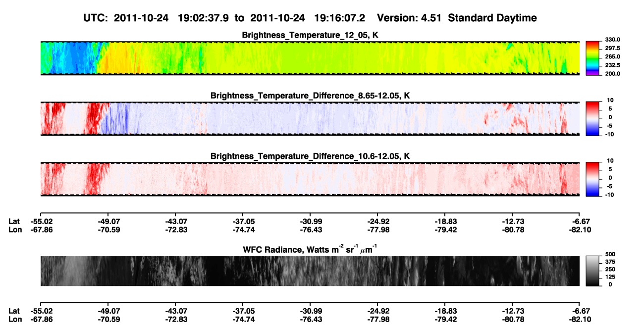The image size is (644, 330).
Task: Click latitude '-37.05' beneath the WFC Radiance panel
Action: pos(243,311)
